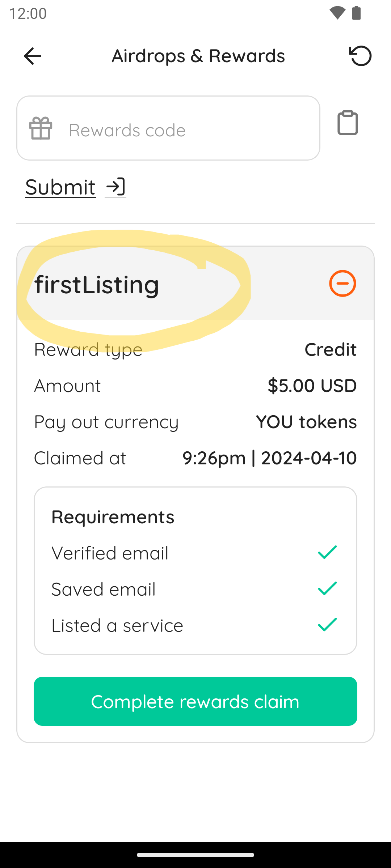The width and height of the screenshot is (391, 868).
Task: Tap the Verified email checkmark
Action: tap(327, 552)
